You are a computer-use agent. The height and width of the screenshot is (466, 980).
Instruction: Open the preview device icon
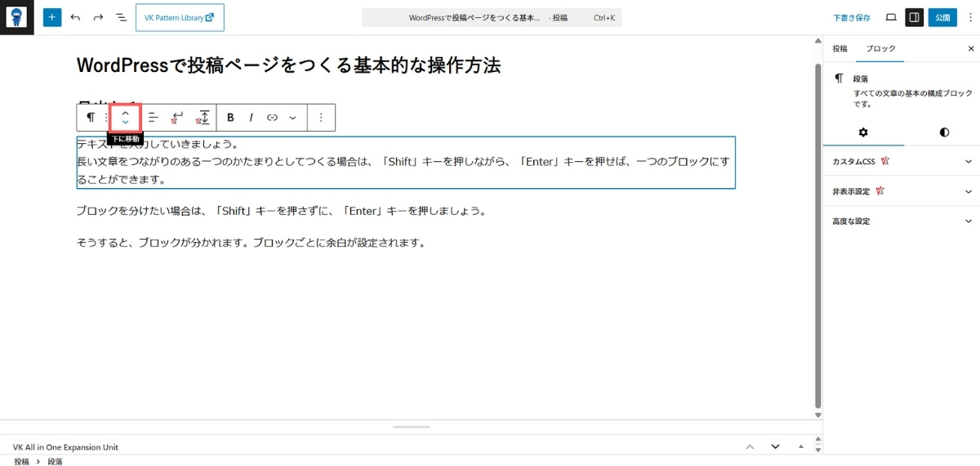(x=891, y=17)
